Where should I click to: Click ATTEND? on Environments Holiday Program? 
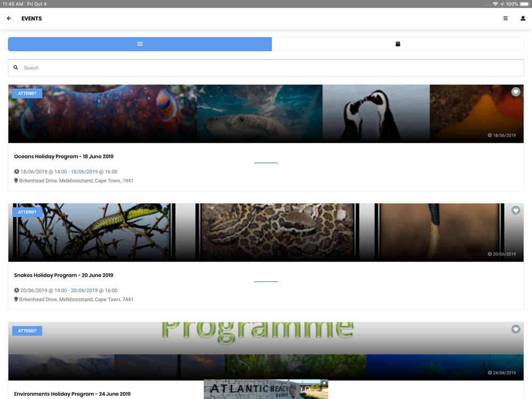coord(27,331)
